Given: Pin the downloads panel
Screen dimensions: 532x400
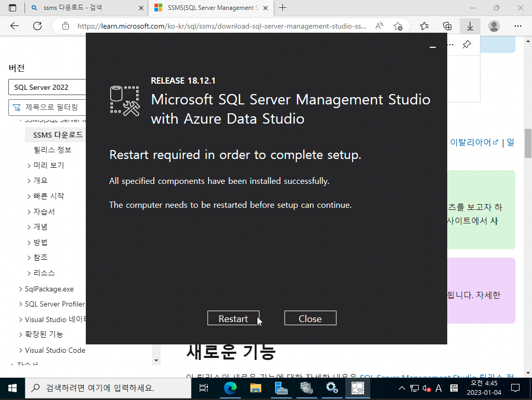Looking at the screenshot, I should [467, 44].
